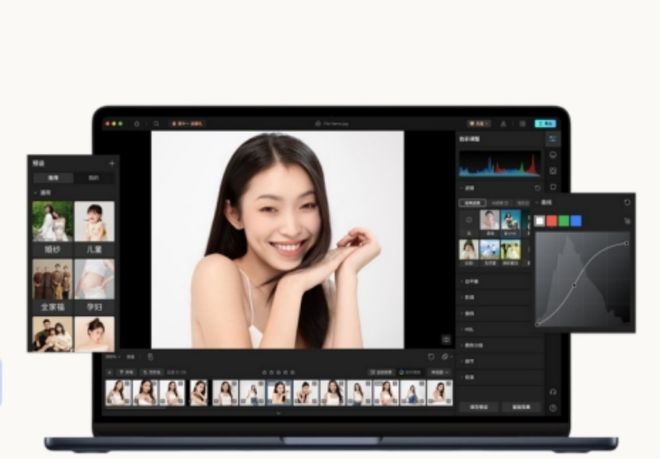Choose the 婚纱 wedding preset thumbnail
660x459 pixels.
click(x=52, y=222)
